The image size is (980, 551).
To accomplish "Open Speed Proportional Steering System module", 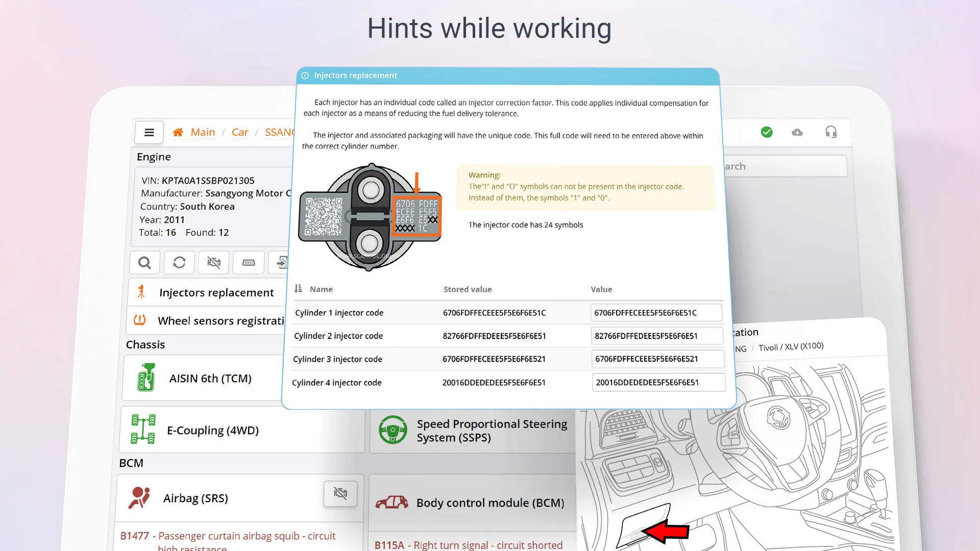I will 473,431.
